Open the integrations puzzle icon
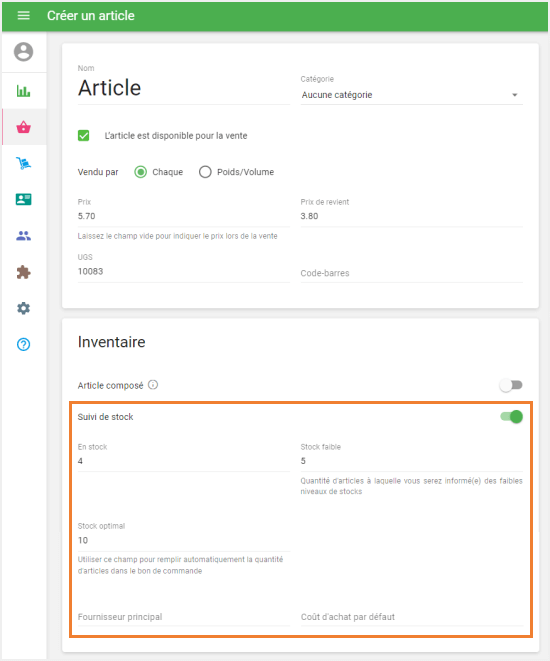This screenshot has height=661, width=550. click(24, 272)
